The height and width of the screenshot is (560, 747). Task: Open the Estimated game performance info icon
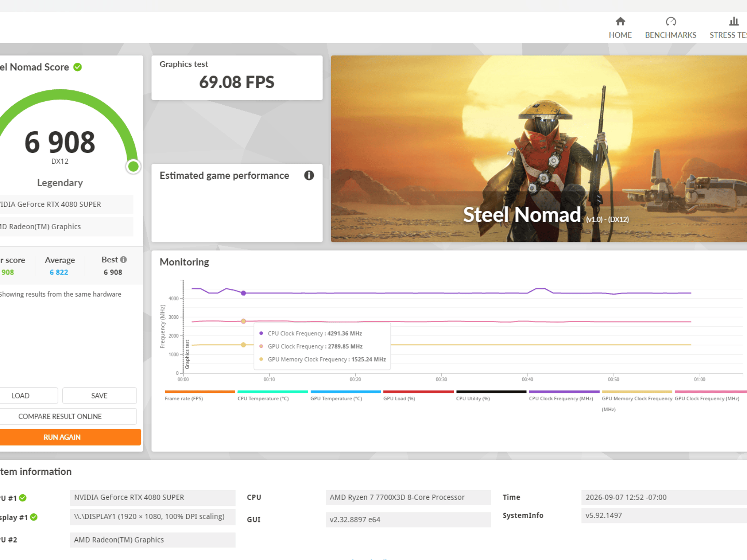pyautogui.click(x=309, y=175)
